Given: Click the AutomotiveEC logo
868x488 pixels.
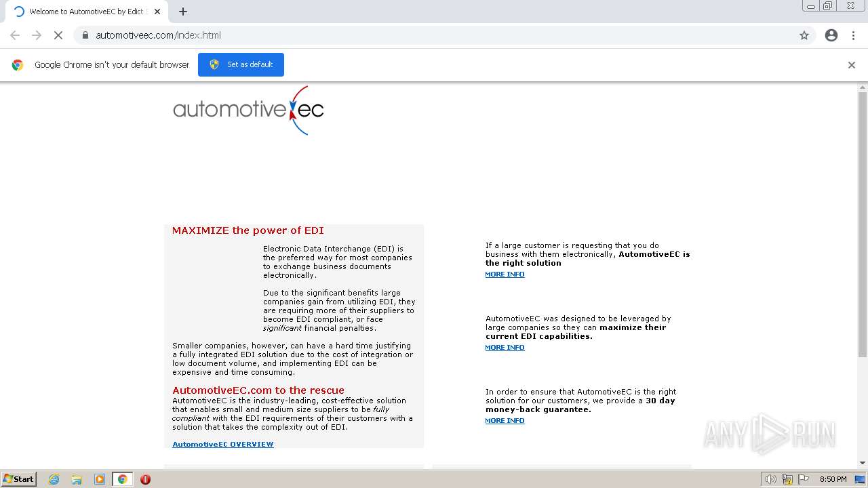Looking at the screenshot, I should coord(248,110).
